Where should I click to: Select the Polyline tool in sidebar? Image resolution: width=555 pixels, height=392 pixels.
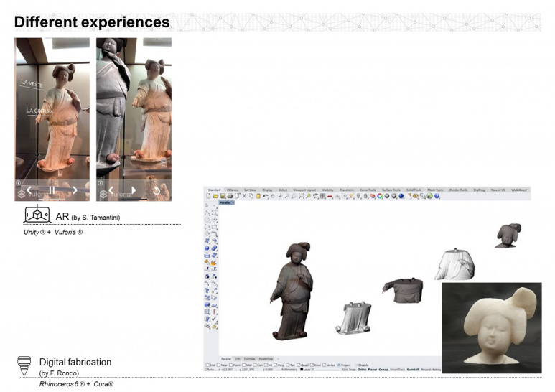[207, 213]
